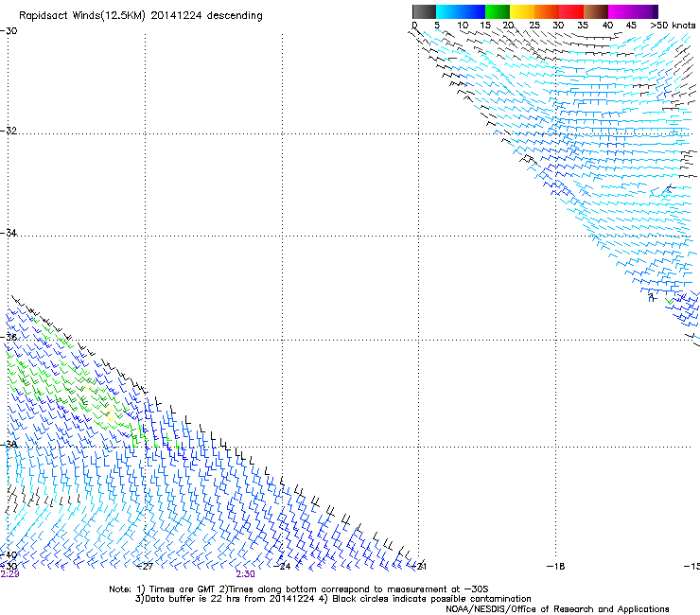The width and height of the screenshot is (700, 615).
Task: Click the red 30-35 knots color segment
Action: pyautogui.click(x=571, y=11)
